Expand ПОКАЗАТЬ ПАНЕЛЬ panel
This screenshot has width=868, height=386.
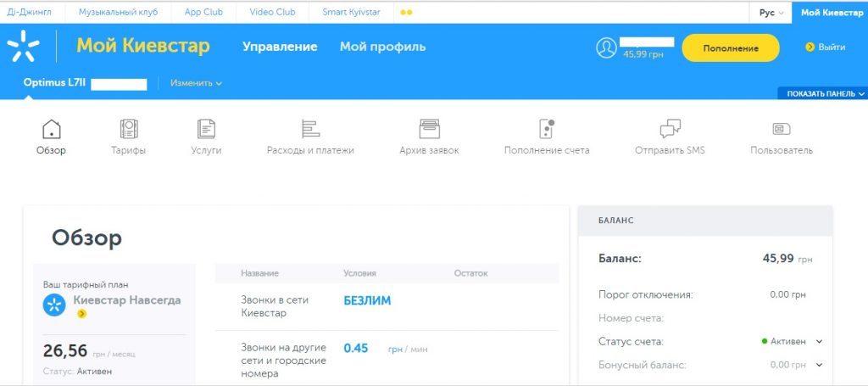click(x=822, y=94)
